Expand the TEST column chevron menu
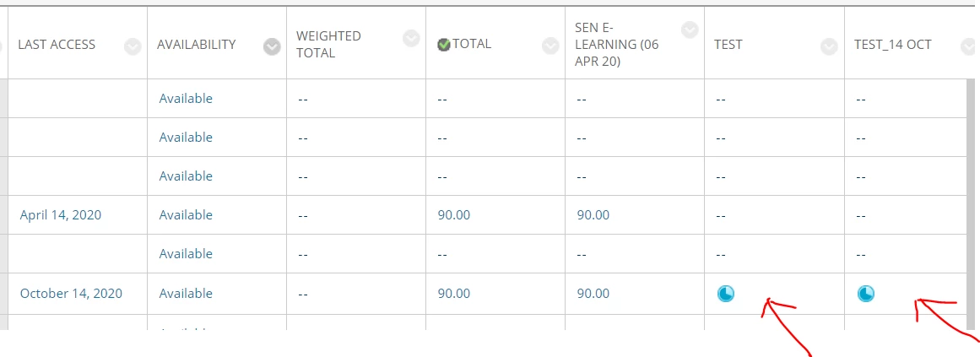Image resolution: width=980 pixels, height=357 pixels. pos(829,46)
